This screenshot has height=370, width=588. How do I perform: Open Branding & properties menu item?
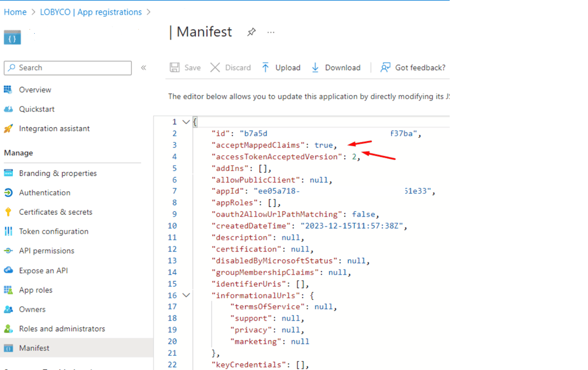tap(58, 173)
